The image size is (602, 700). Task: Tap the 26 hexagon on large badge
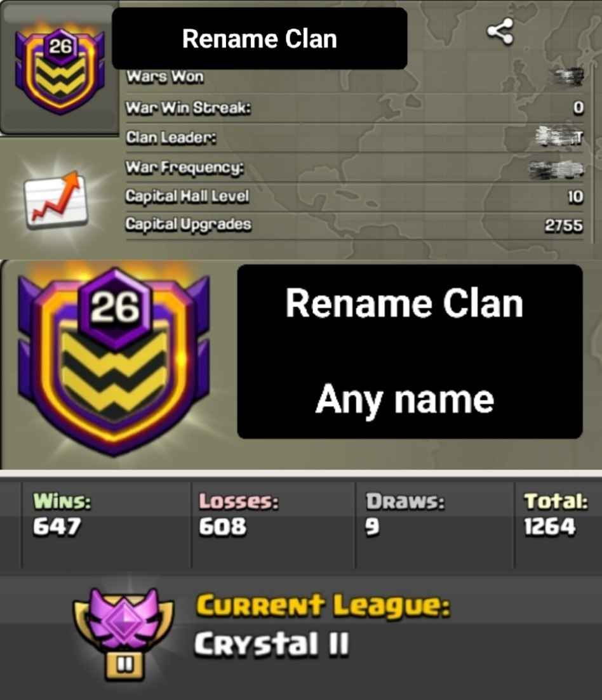[x=115, y=307]
